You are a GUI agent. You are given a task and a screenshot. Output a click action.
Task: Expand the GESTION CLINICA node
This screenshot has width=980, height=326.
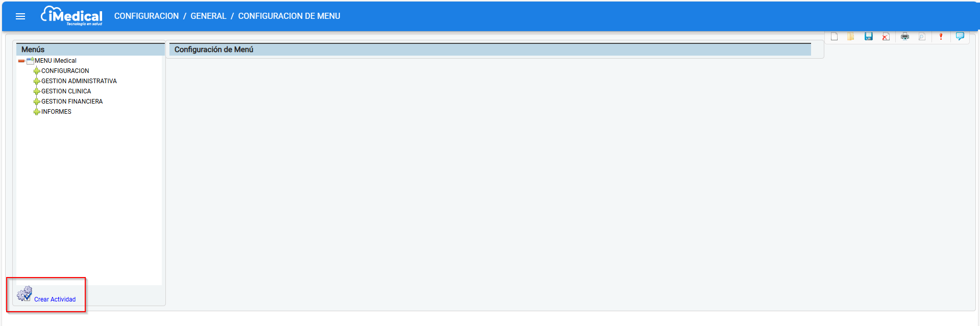pos(36,91)
